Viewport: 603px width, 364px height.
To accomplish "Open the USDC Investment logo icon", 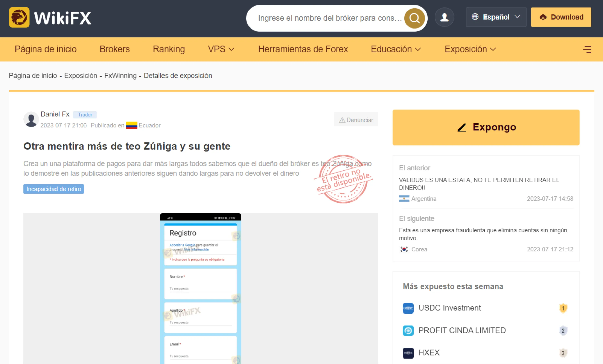I will pos(408,308).
